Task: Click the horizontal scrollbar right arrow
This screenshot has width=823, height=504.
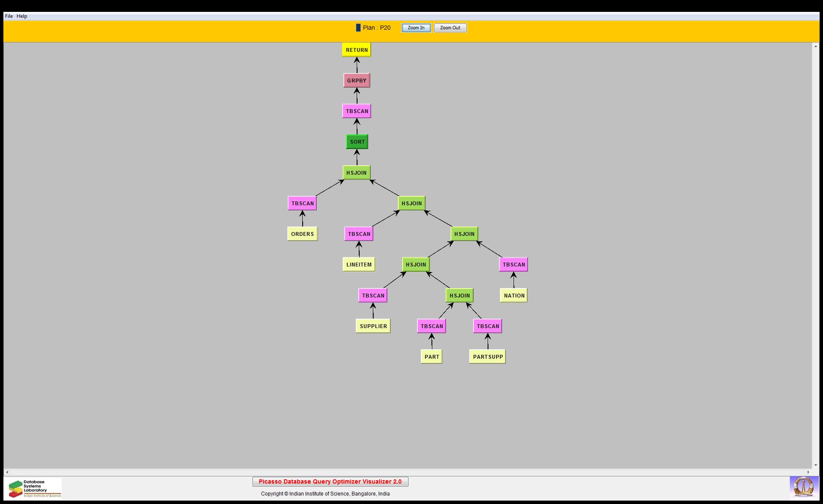Action: [x=809, y=472]
